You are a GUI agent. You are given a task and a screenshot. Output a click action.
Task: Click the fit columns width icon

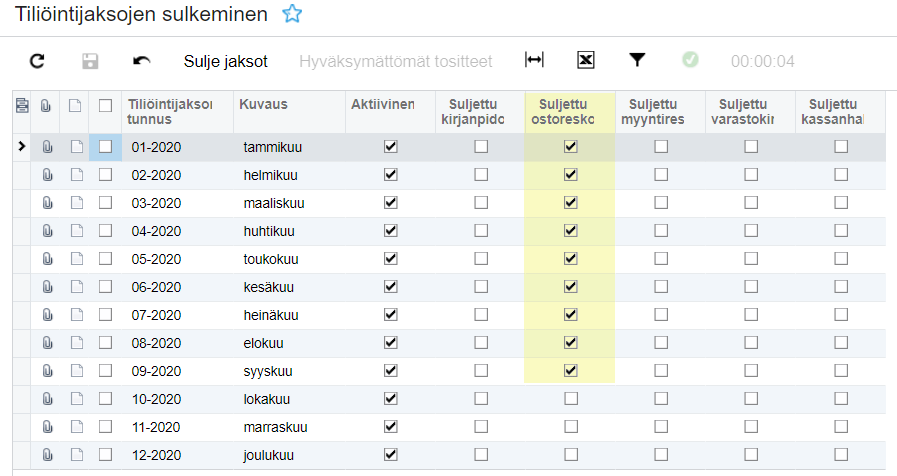[534, 60]
